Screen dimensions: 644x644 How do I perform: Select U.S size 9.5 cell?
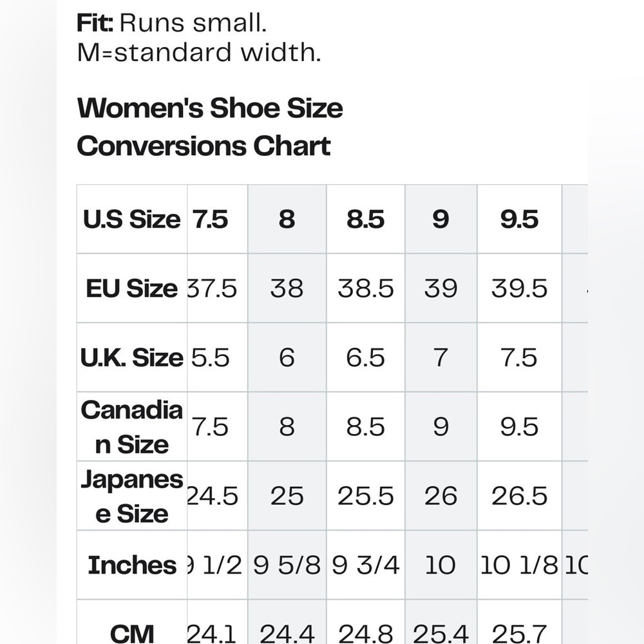pos(519,220)
